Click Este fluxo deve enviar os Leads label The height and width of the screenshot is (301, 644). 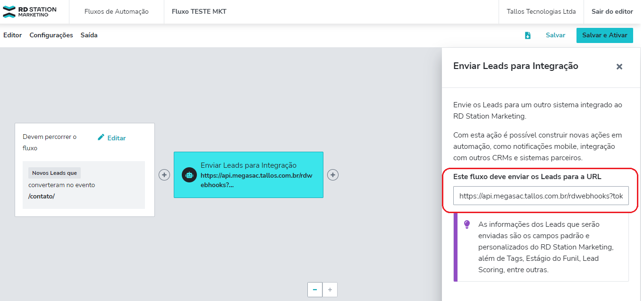pyautogui.click(x=527, y=177)
